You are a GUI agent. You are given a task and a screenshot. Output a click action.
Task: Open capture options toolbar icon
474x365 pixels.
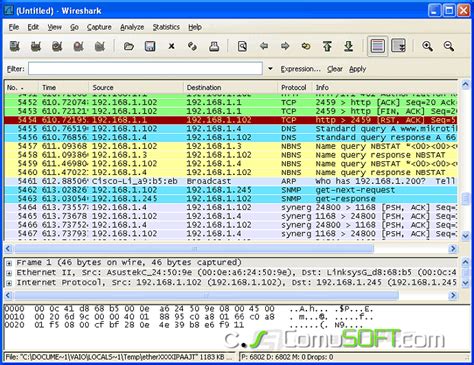tap(36, 46)
